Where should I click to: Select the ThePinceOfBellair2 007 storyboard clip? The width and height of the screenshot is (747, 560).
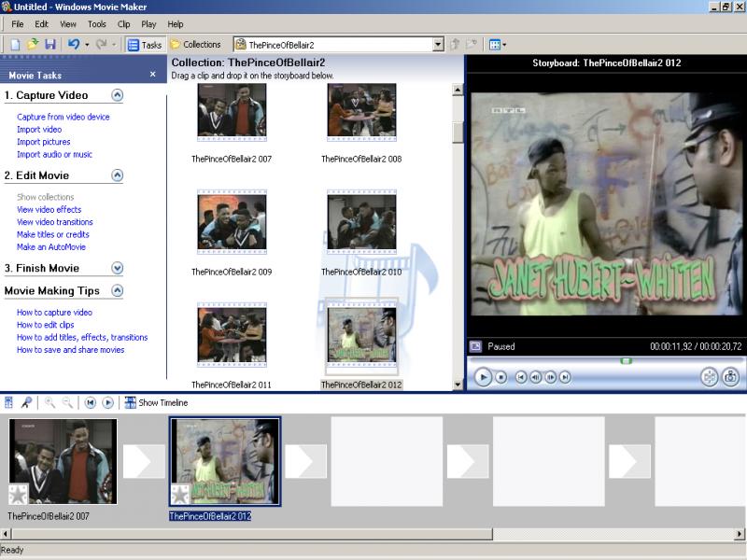coord(63,461)
